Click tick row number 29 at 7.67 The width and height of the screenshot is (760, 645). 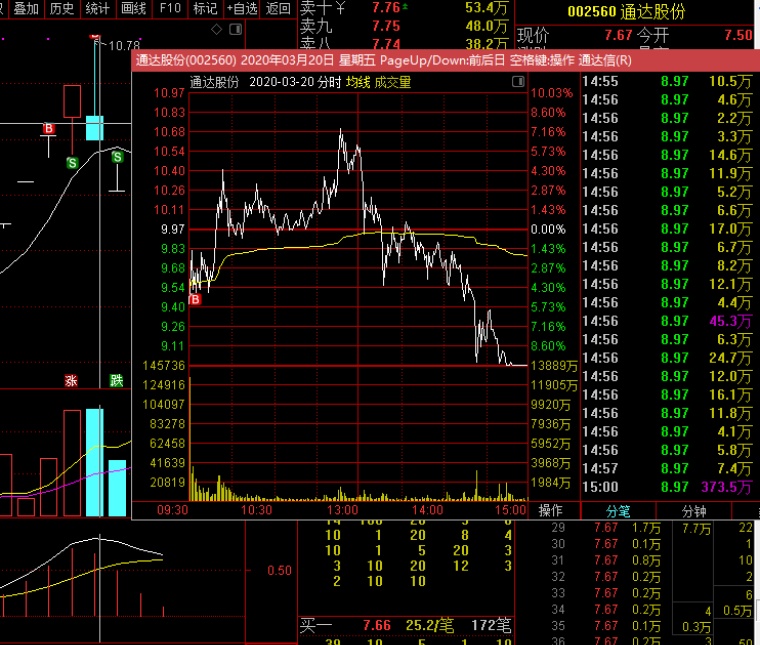click(606, 528)
